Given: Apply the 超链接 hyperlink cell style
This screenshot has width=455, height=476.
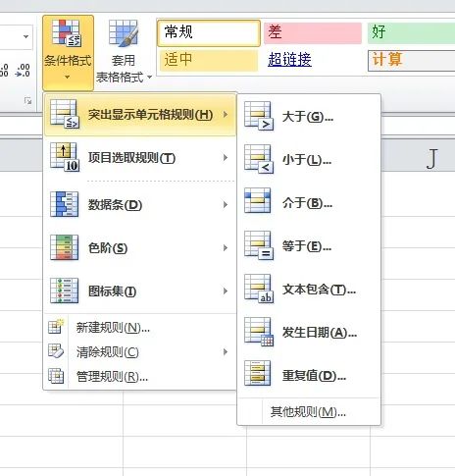Looking at the screenshot, I should tap(289, 60).
